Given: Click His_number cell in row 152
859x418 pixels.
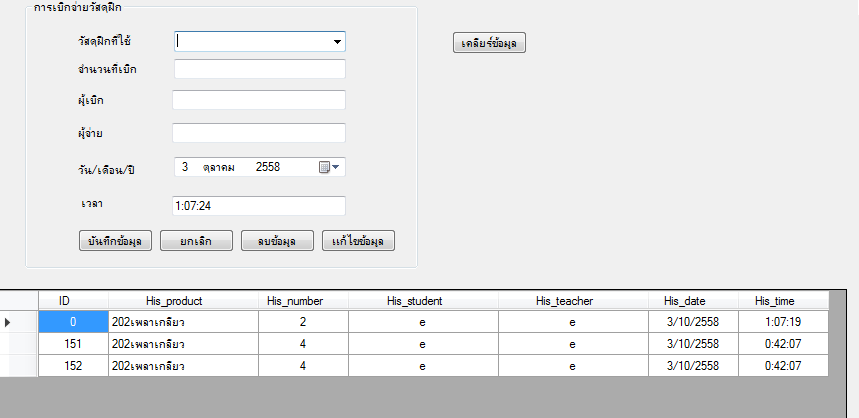Looking at the screenshot, I should 303,365.
